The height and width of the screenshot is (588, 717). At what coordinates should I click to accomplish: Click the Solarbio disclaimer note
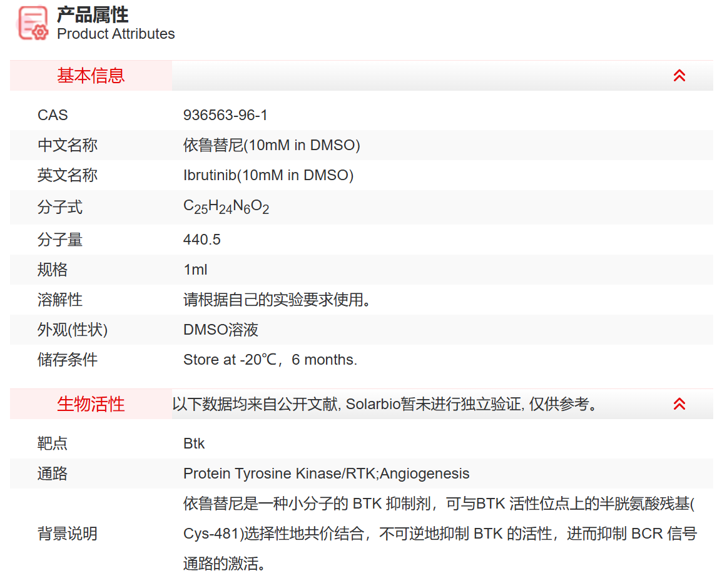tap(385, 403)
